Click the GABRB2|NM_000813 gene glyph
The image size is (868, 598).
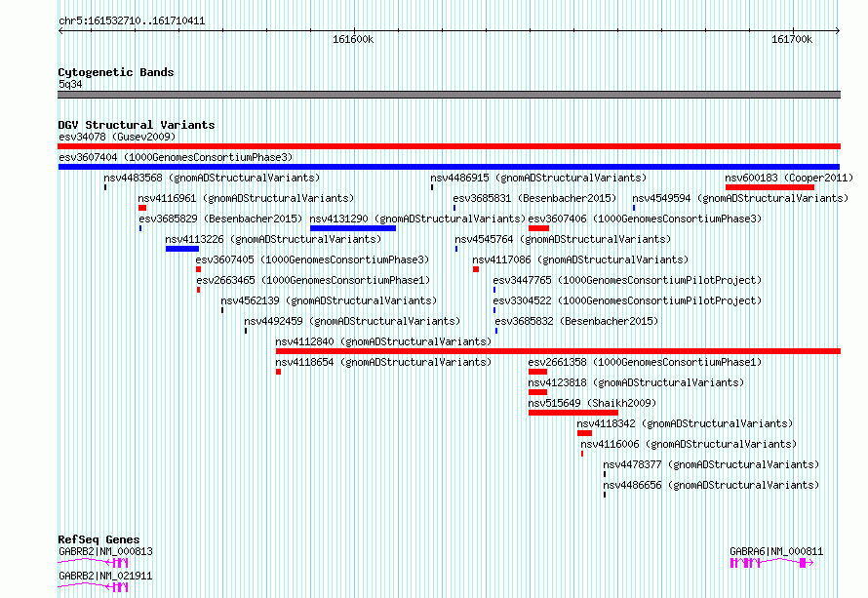[93, 563]
